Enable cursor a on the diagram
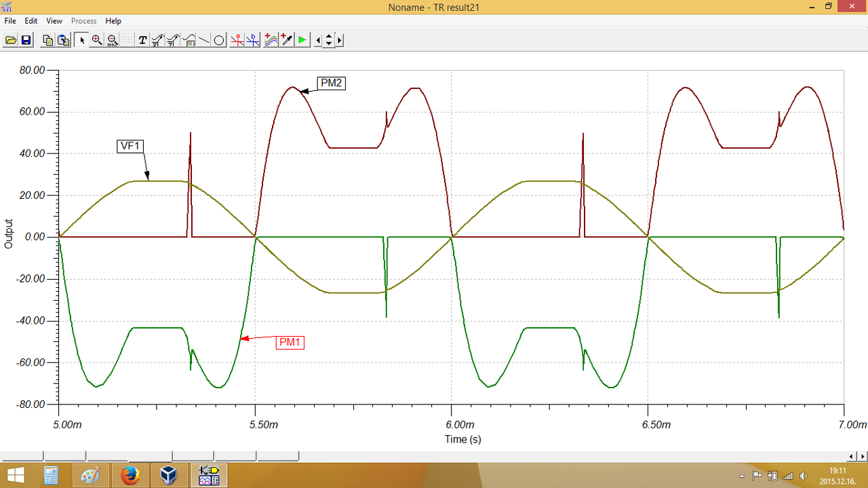 pyautogui.click(x=237, y=40)
